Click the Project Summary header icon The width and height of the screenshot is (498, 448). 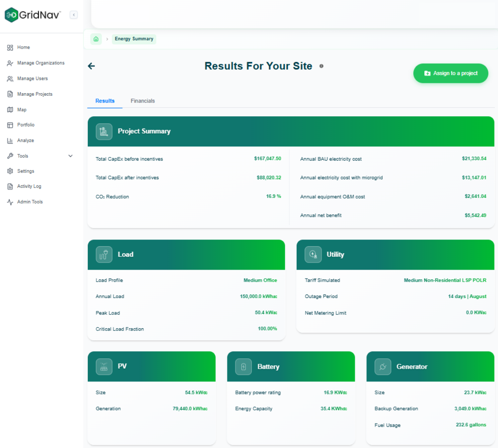click(x=104, y=131)
